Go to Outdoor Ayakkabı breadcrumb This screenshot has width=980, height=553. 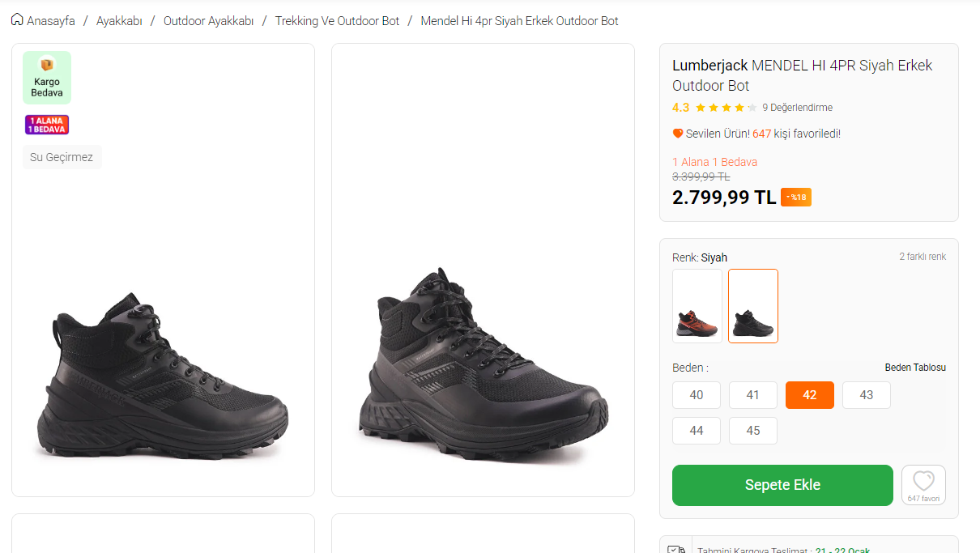208,21
